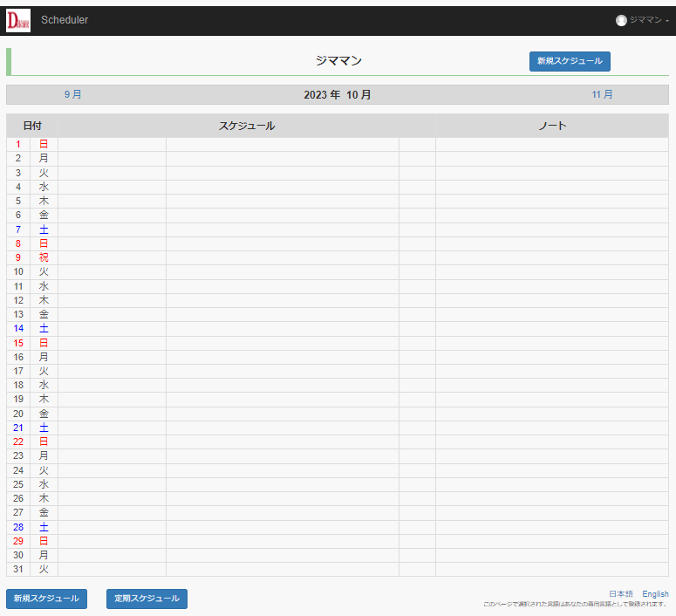Click the top 新規スケジュール button
This screenshot has width=676, height=616.
pyautogui.click(x=570, y=61)
